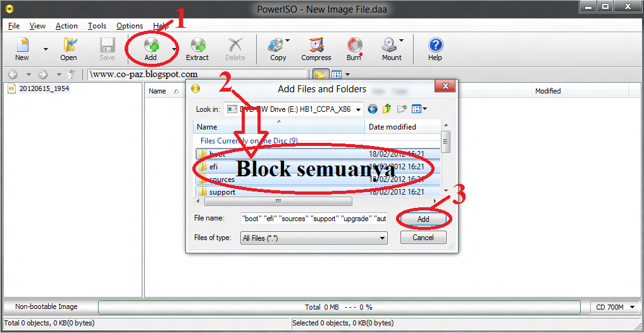Click the Open toolbar icon
Image resolution: width=644 pixels, height=333 pixels.
[x=68, y=49]
